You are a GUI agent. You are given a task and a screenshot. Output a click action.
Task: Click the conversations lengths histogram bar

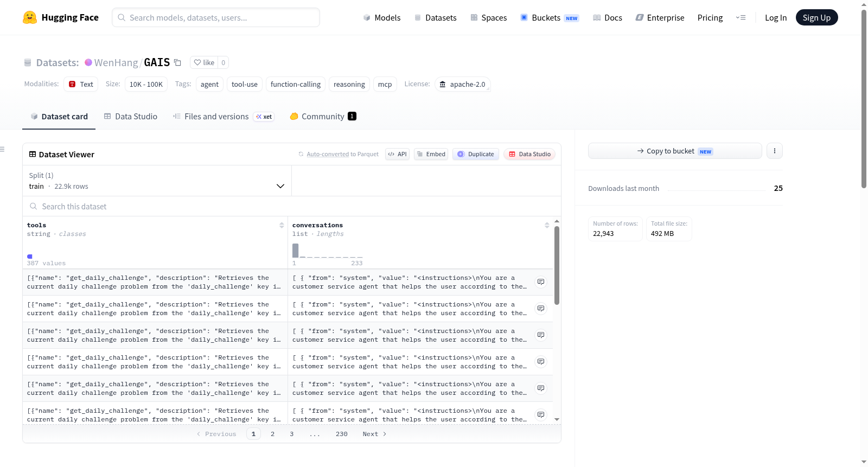(295, 251)
